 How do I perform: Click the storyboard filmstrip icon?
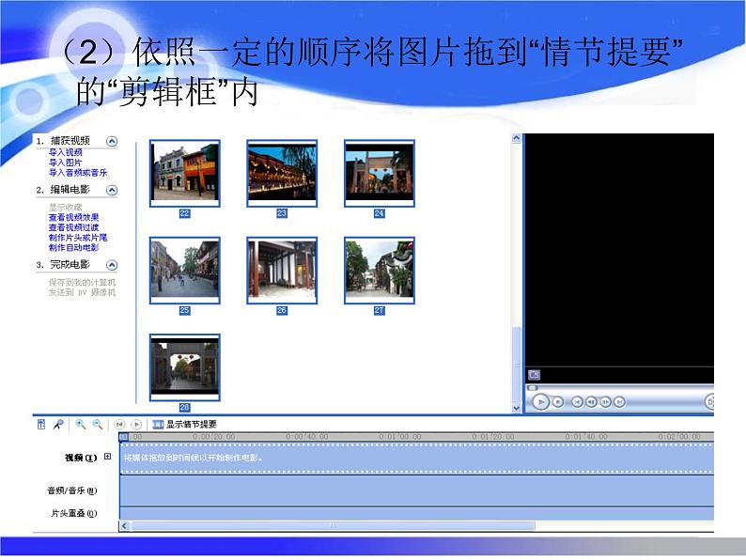click(x=158, y=425)
